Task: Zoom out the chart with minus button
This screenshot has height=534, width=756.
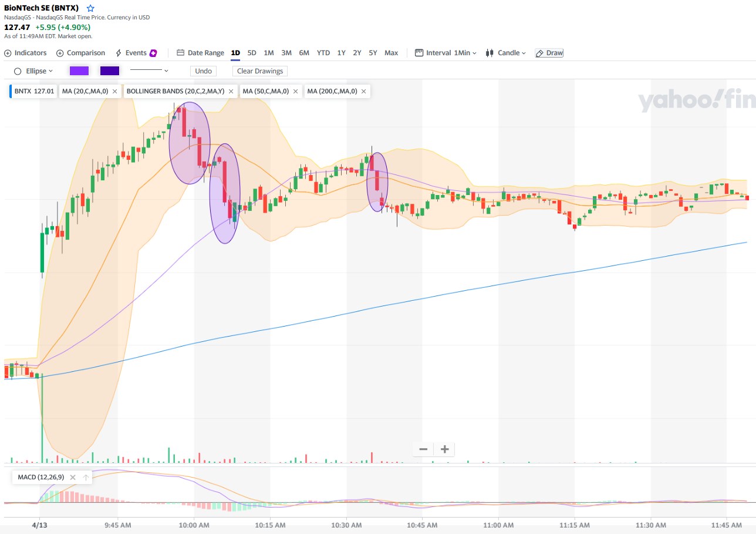Action: click(423, 449)
